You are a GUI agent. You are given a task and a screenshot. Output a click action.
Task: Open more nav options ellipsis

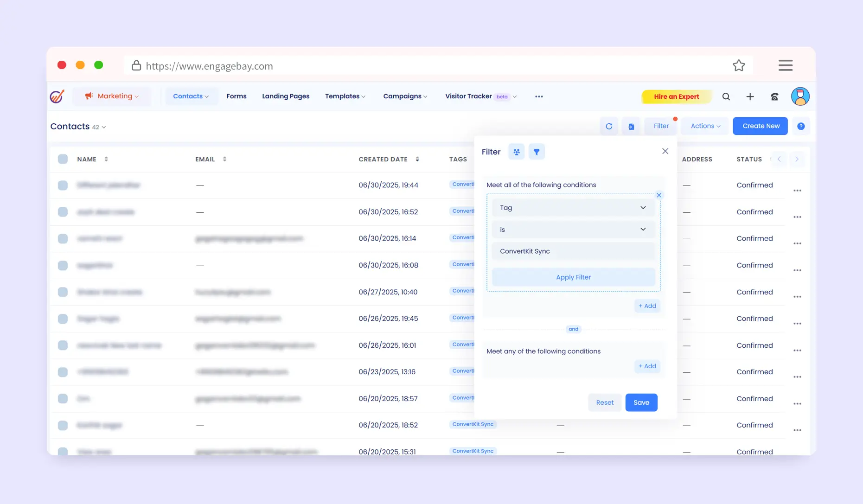tap(539, 96)
